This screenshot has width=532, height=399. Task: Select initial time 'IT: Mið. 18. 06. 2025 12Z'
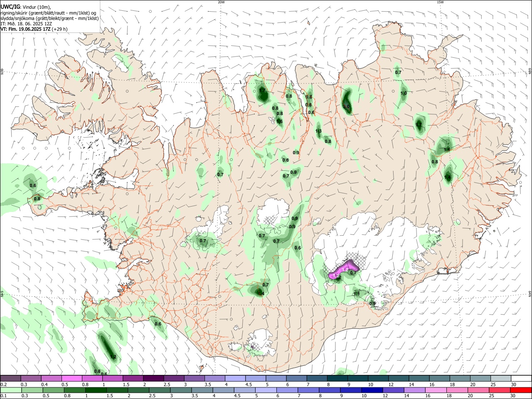coord(26,24)
